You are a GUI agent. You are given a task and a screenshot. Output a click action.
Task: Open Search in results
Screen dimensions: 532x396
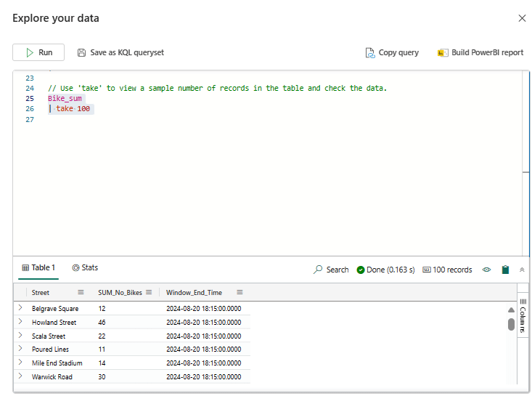(x=331, y=270)
